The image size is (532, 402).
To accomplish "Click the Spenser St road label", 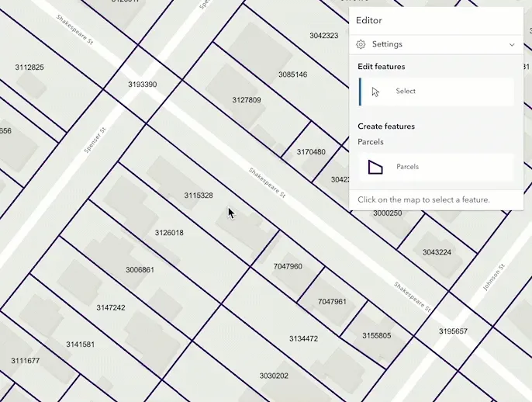I will tap(95, 140).
